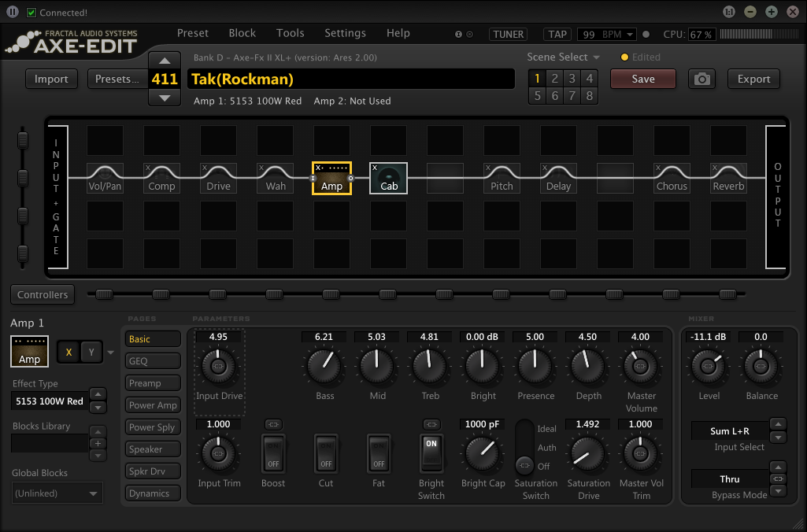Select scene 5
The height and width of the screenshot is (532, 807).
(x=537, y=96)
